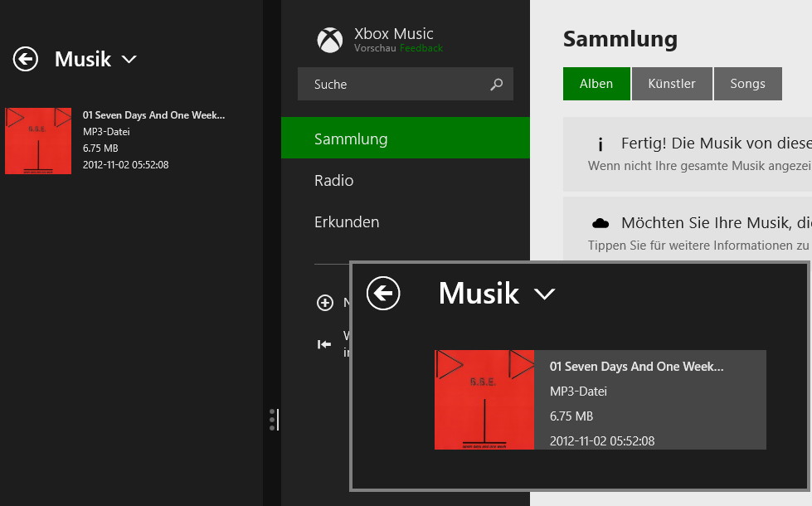Click the three-dot split view divider handle
This screenshot has width=812, height=506.
point(274,420)
